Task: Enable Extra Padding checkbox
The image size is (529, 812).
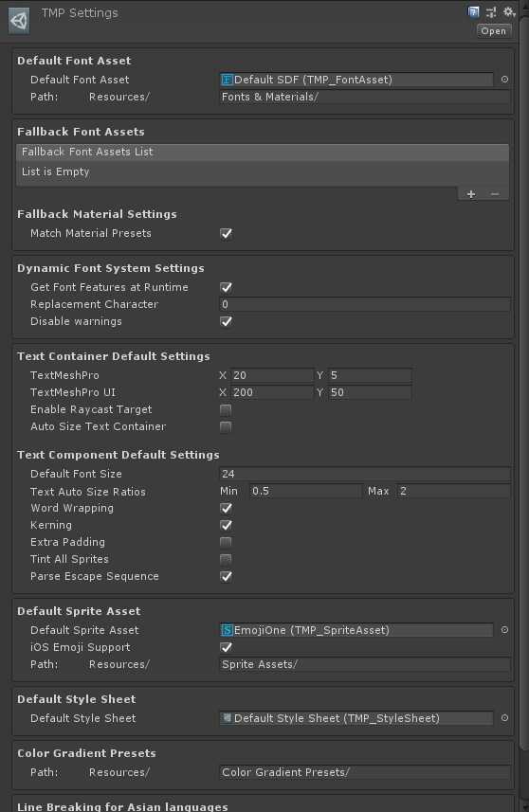Action: tap(226, 542)
